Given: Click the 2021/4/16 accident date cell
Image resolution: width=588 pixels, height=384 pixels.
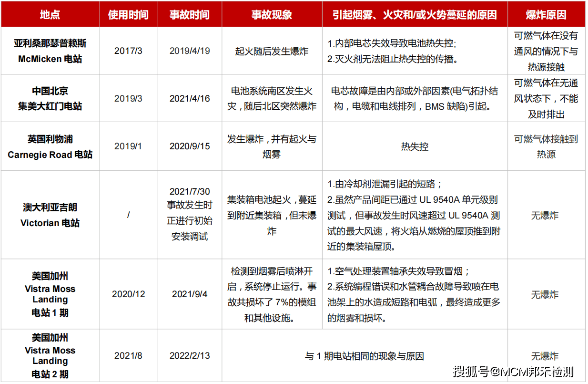Looking at the screenshot, I should coord(190,98).
